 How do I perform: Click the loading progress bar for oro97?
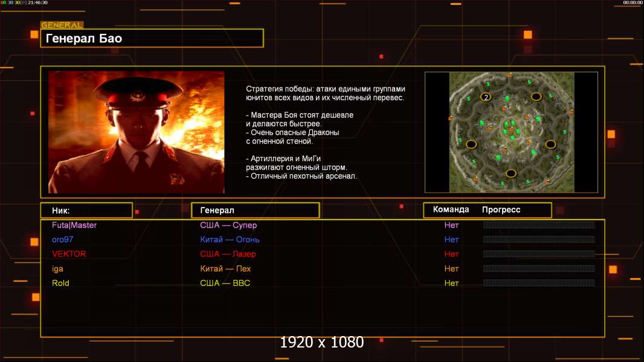[x=539, y=239]
